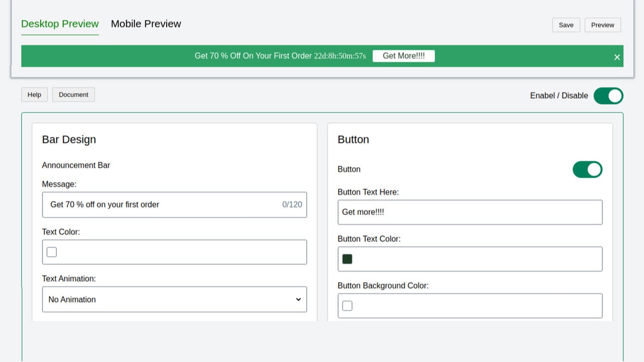Open the Text Color white swatch
Image resolution: width=644 pixels, height=362 pixels.
(51, 252)
